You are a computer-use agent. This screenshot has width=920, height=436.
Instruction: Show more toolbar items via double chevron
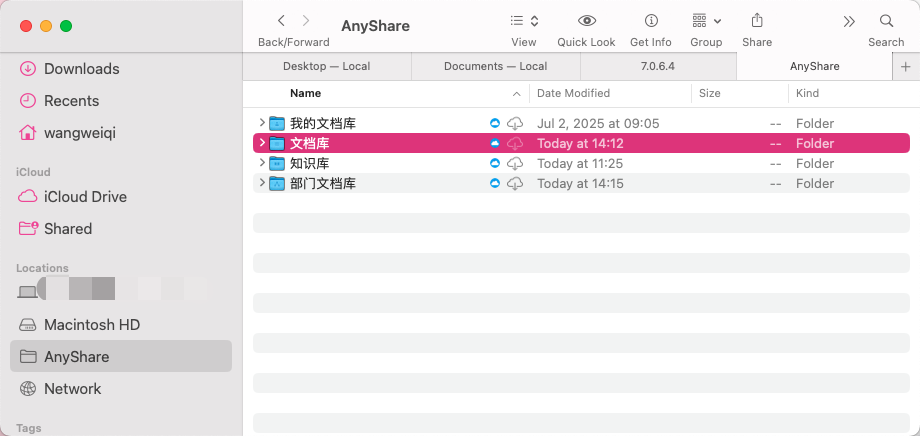pos(849,21)
